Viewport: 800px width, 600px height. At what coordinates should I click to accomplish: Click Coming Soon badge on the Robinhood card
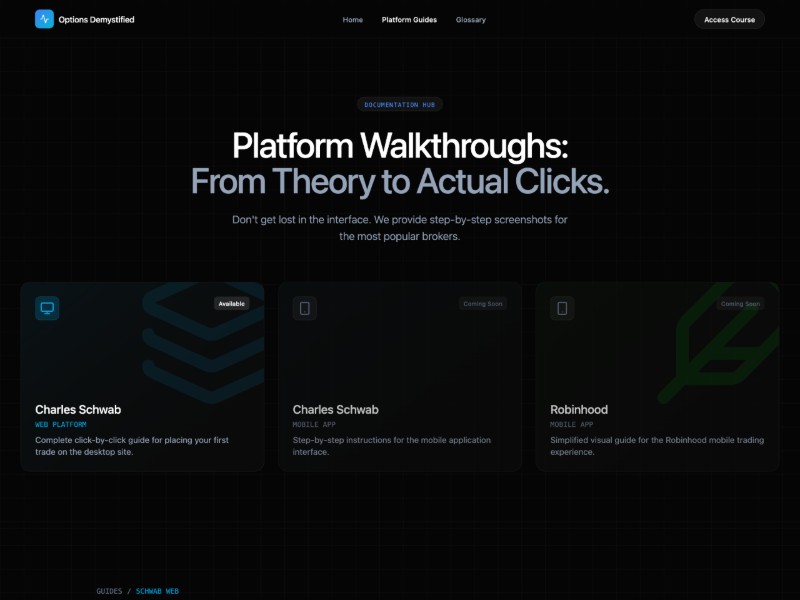740,304
